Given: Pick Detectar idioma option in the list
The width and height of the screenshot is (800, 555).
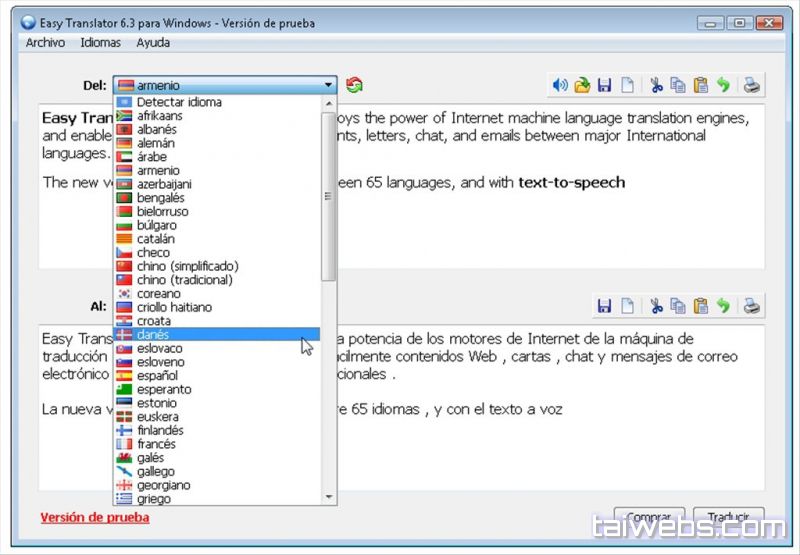Looking at the screenshot, I should pos(179,102).
